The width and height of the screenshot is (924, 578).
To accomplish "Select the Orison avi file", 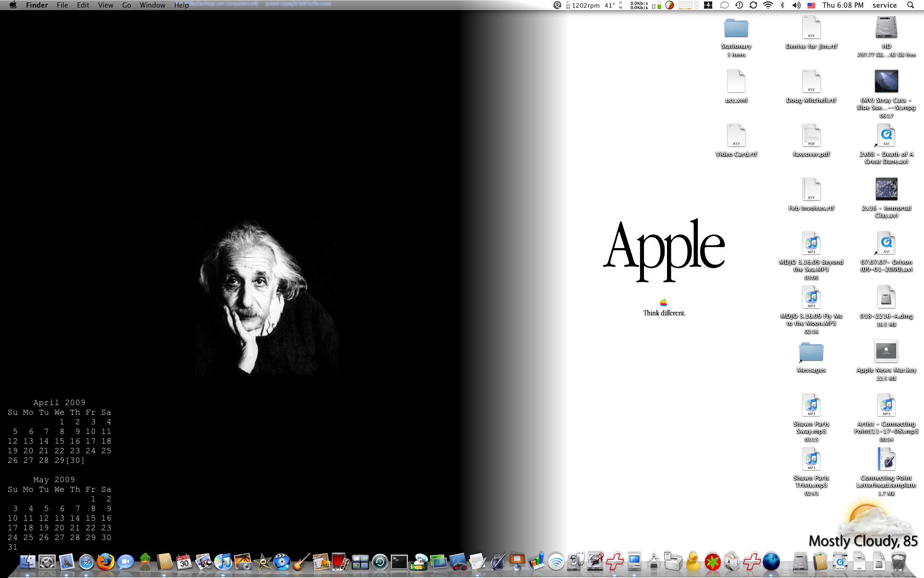I will [x=886, y=243].
